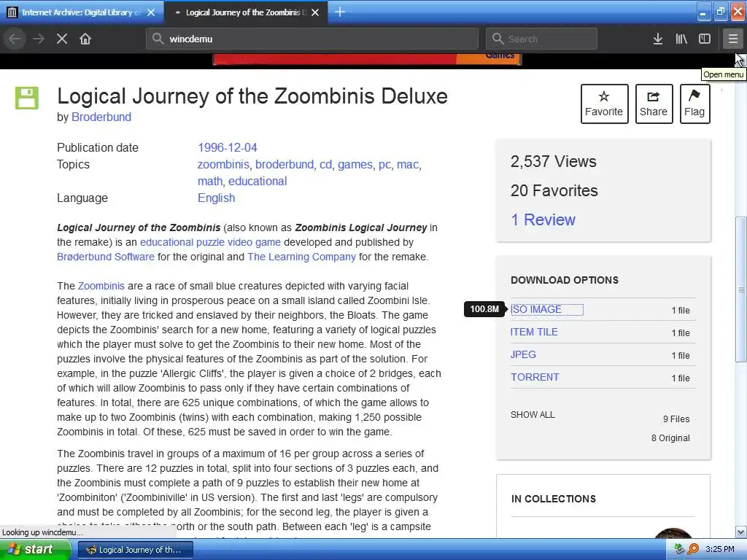Focus the address bar containing wincdemu

point(312,39)
